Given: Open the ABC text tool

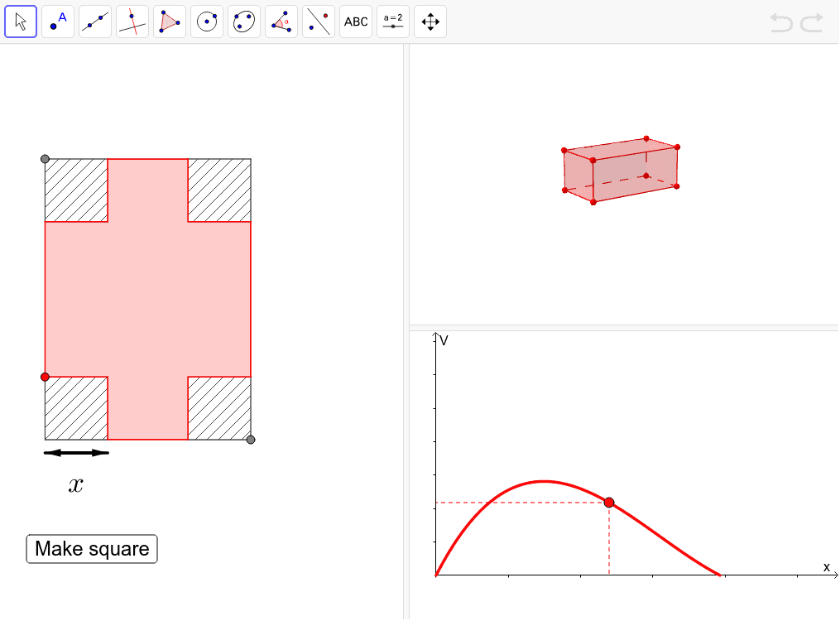Looking at the screenshot, I should coord(355,21).
